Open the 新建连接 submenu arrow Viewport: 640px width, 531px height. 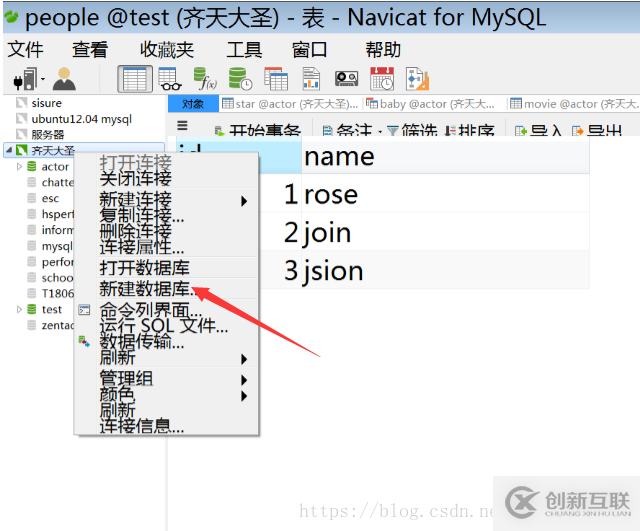point(244,201)
